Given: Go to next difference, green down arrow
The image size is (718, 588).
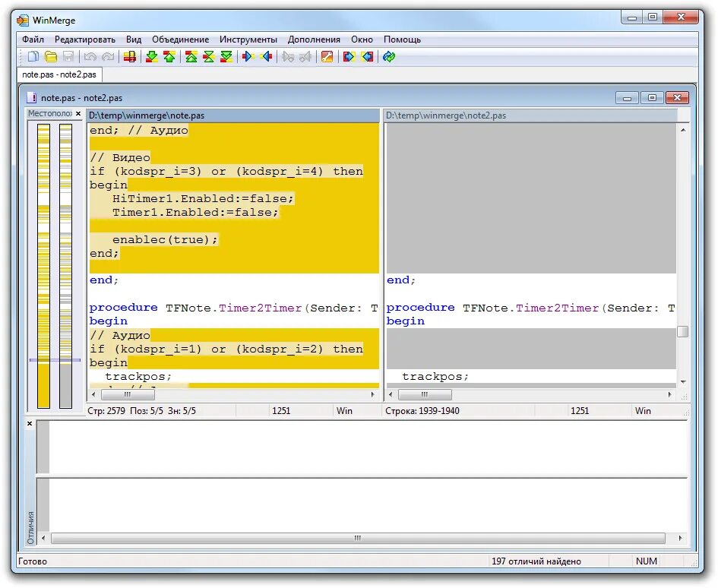Looking at the screenshot, I should pos(151,57).
